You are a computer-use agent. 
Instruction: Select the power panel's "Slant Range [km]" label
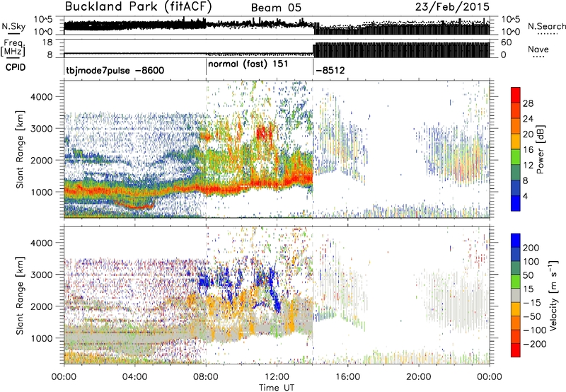click(x=20, y=149)
